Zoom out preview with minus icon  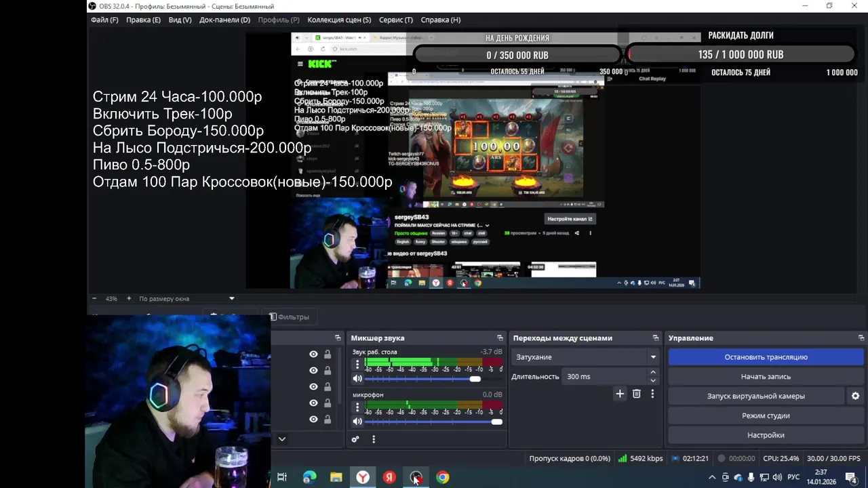(95, 298)
